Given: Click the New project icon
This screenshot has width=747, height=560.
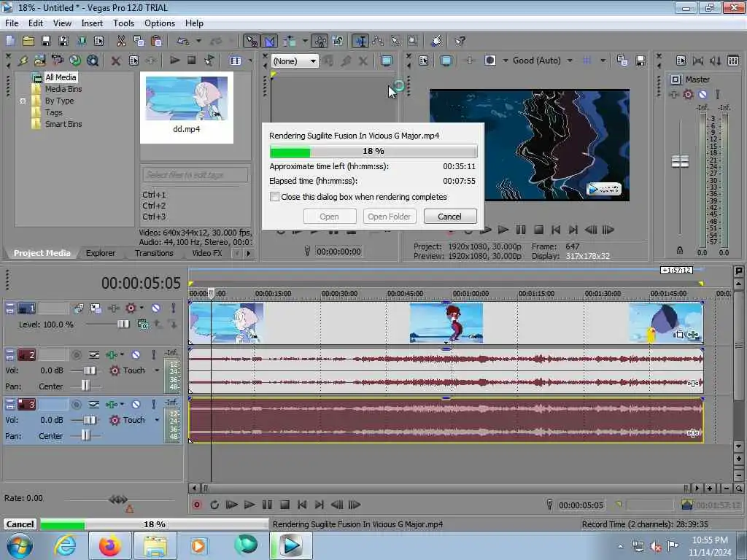Looking at the screenshot, I should [x=10, y=41].
